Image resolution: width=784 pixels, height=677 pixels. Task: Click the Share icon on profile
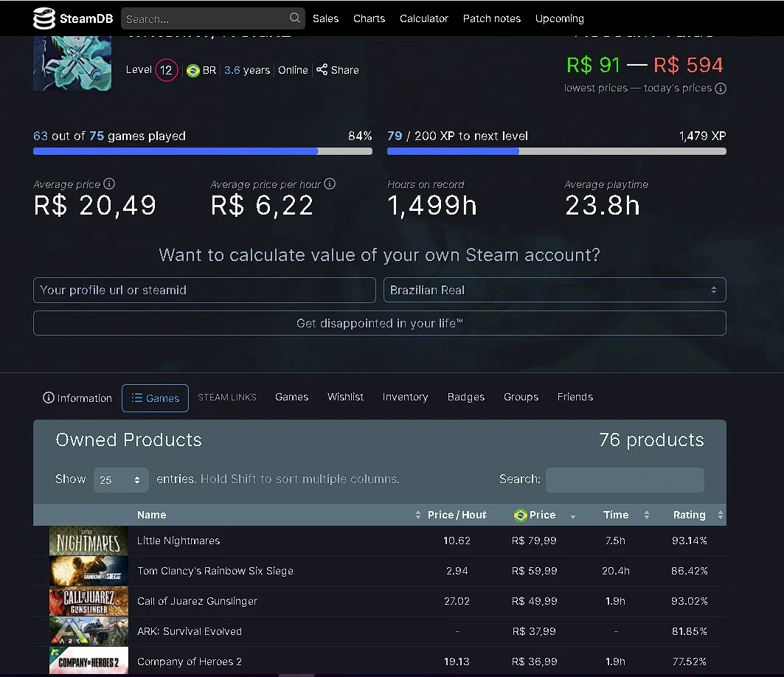322,69
